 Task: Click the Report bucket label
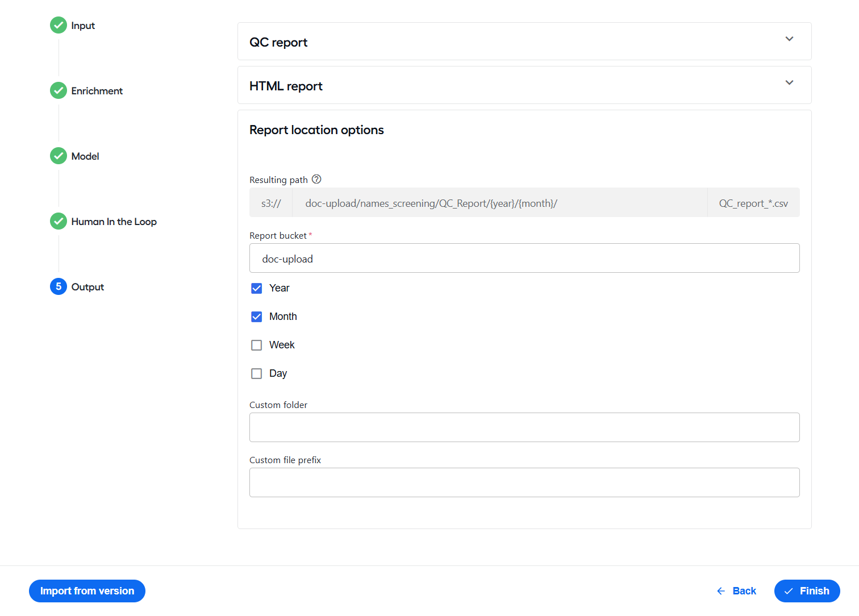pos(278,235)
